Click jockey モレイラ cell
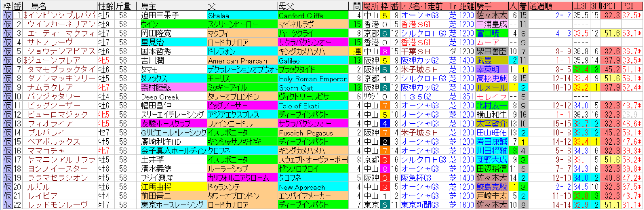Image resolution: width=644 pixels, height=210 pixels. click(x=491, y=97)
